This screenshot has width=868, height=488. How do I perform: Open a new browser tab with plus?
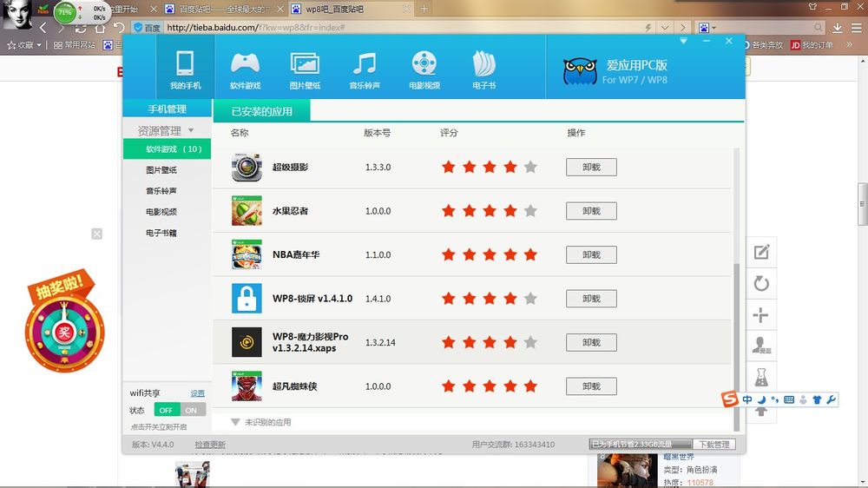click(424, 9)
